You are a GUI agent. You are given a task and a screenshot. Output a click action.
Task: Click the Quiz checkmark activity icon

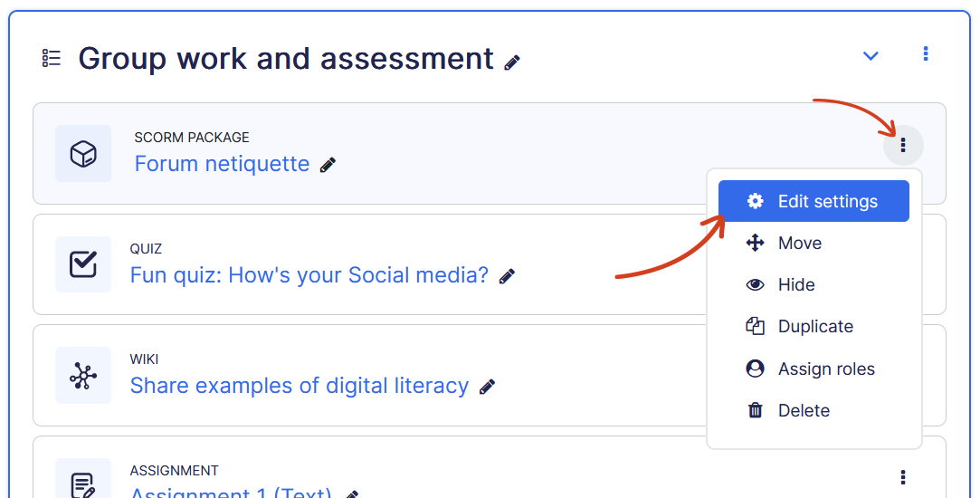click(x=83, y=264)
